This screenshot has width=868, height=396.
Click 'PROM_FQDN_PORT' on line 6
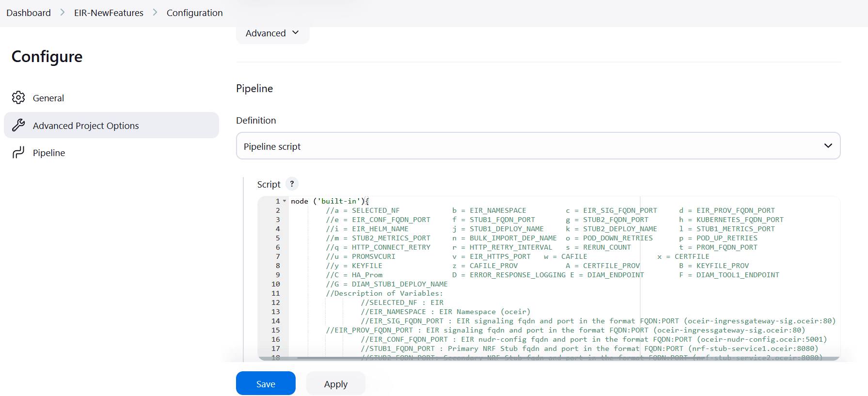coord(727,247)
